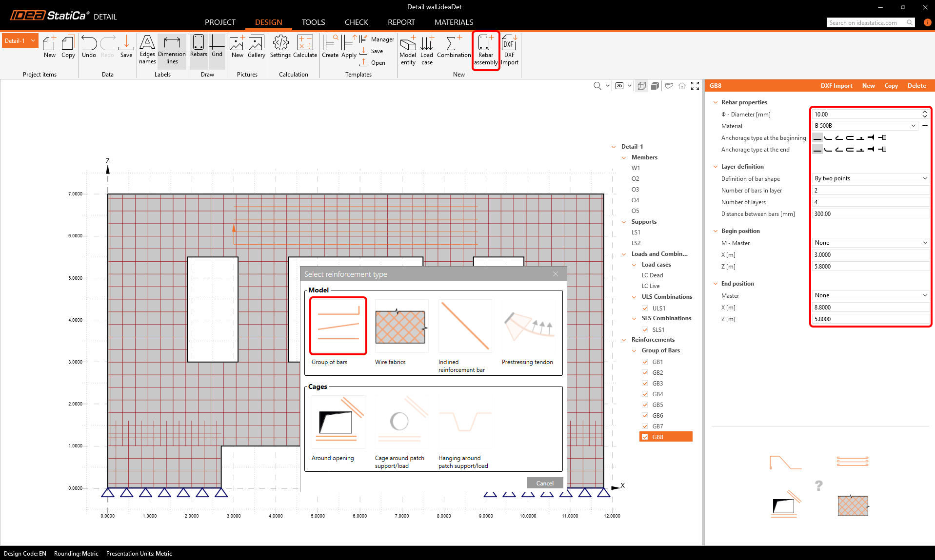Open the Gallery pictures icon

pyautogui.click(x=256, y=47)
